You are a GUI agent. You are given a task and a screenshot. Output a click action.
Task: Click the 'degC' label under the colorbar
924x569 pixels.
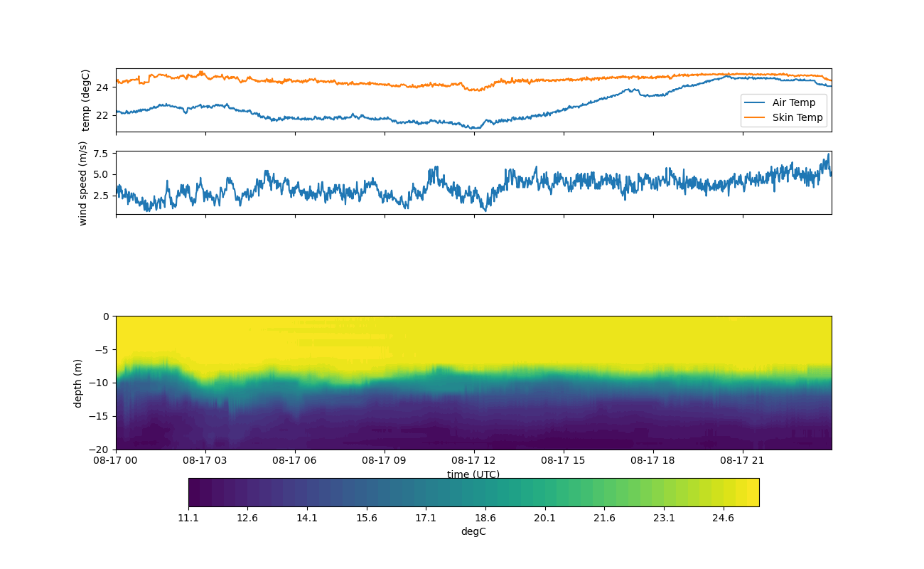click(x=473, y=531)
